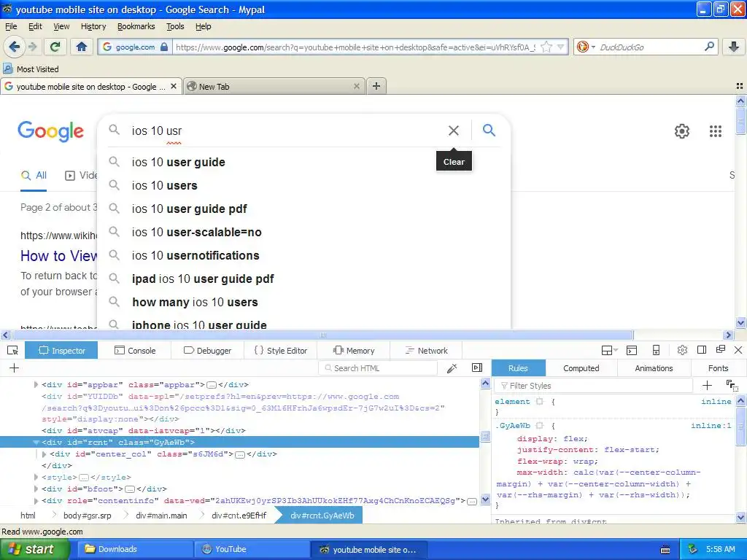This screenshot has height=560, width=747.
Task: Expand the div id="center_col" node
Action: click(x=44, y=454)
